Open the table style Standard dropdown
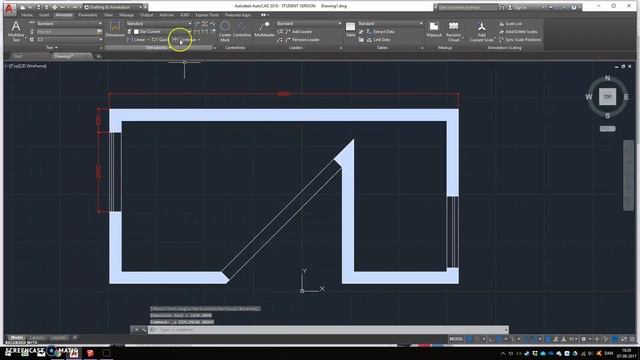This screenshot has width=640, height=360. point(391,24)
